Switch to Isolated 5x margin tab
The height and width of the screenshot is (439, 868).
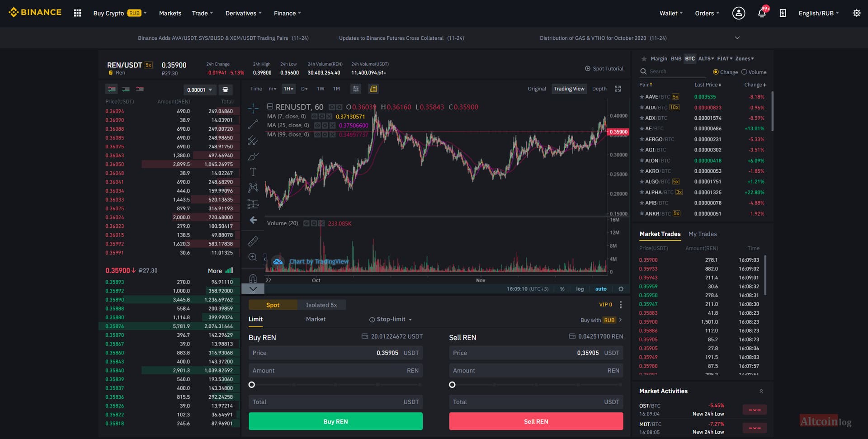(321, 305)
